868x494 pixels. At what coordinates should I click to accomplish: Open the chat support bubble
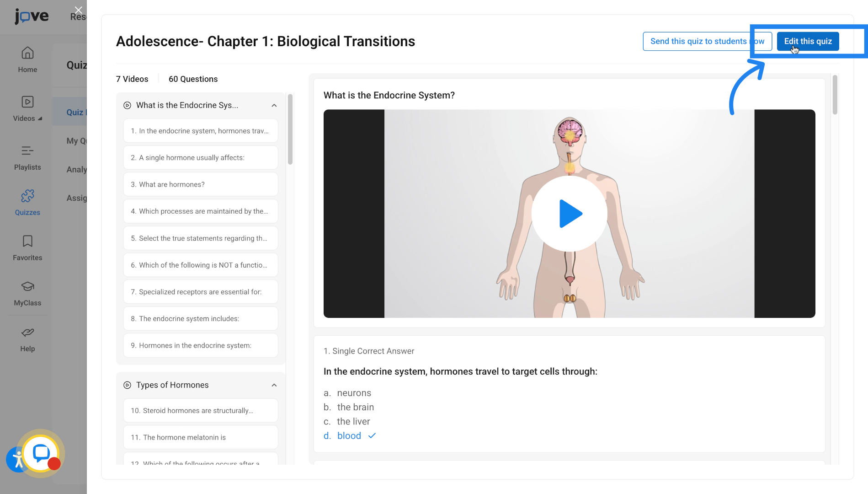41,453
